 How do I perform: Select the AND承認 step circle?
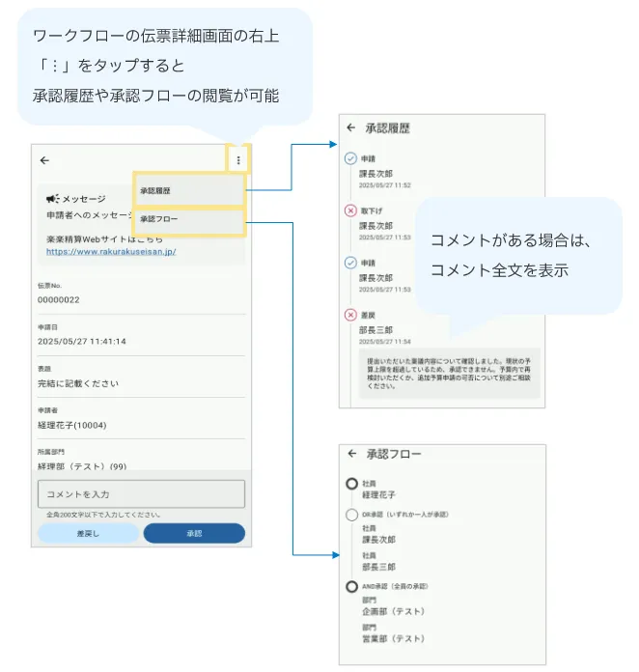click(x=352, y=586)
